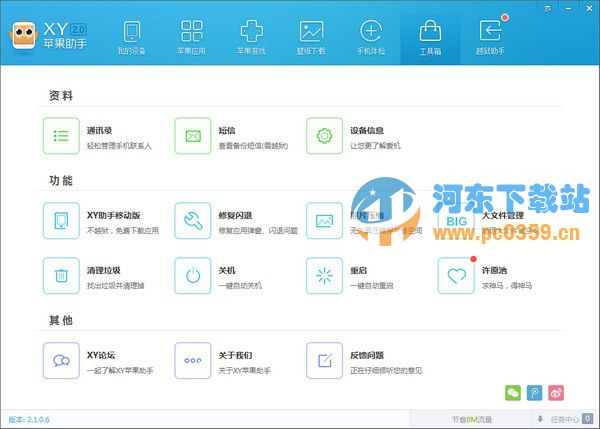Click the green WeChat share icon
Screen dimensions: 600x429
tap(513, 393)
